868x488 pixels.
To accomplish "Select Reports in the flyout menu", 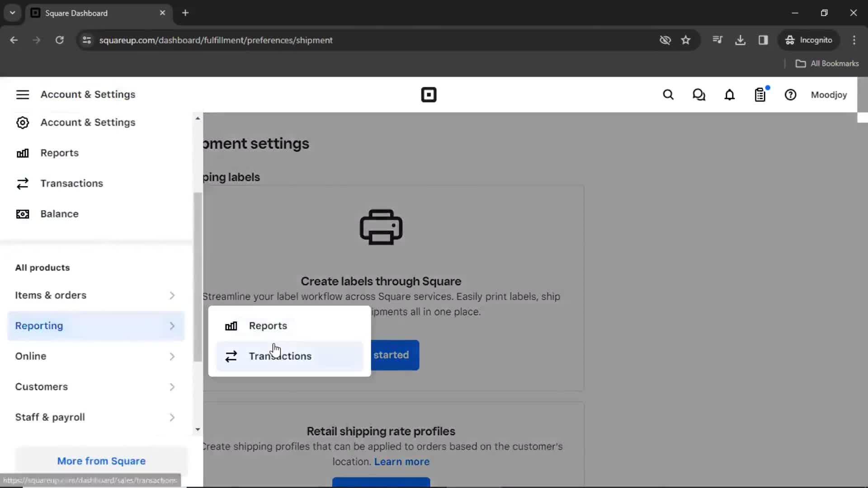I will click(289, 326).
